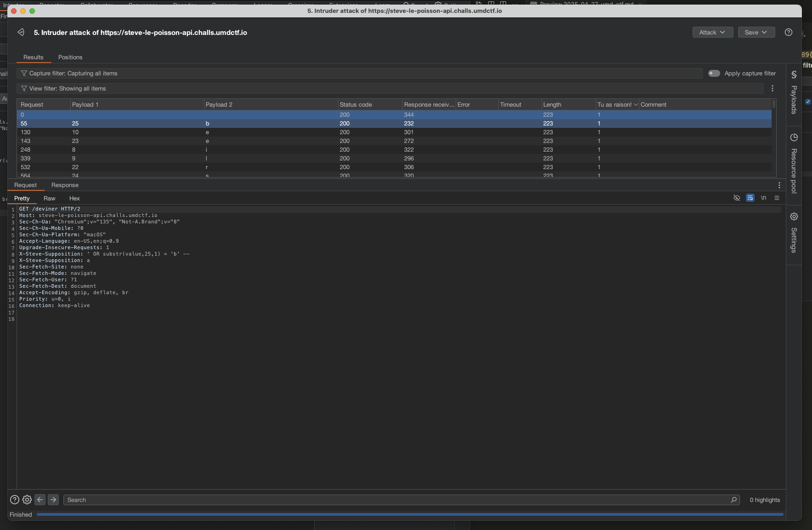Open the editor options hamburger icon
This screenshot has height=530, width=812.
click(777, 198)
